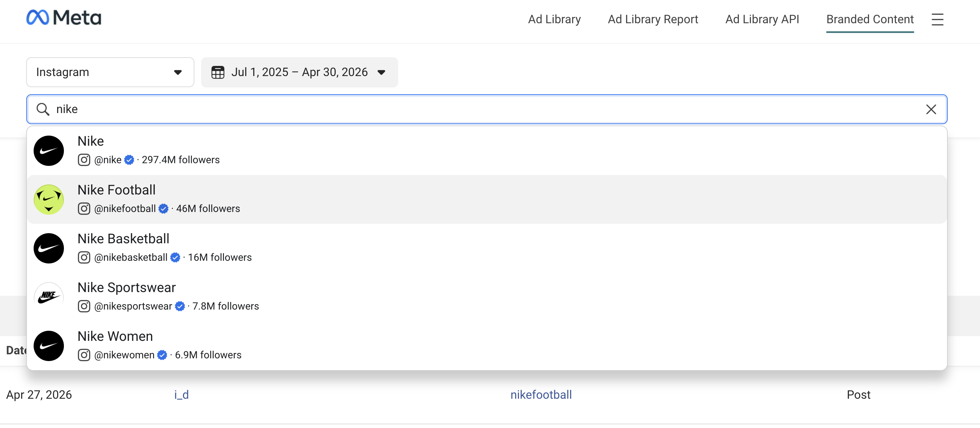Click the calendar icon in date picker
980x428 pixels.
coord(218,72)
